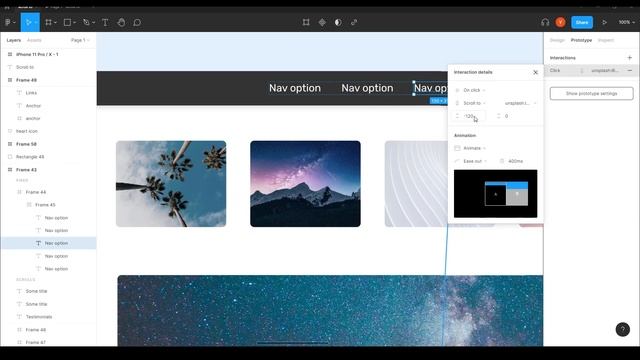Image resolution: width=640 pixels, height=360 pixels.
Task: Switch to the Inspect tab
Action: [606, 40]
